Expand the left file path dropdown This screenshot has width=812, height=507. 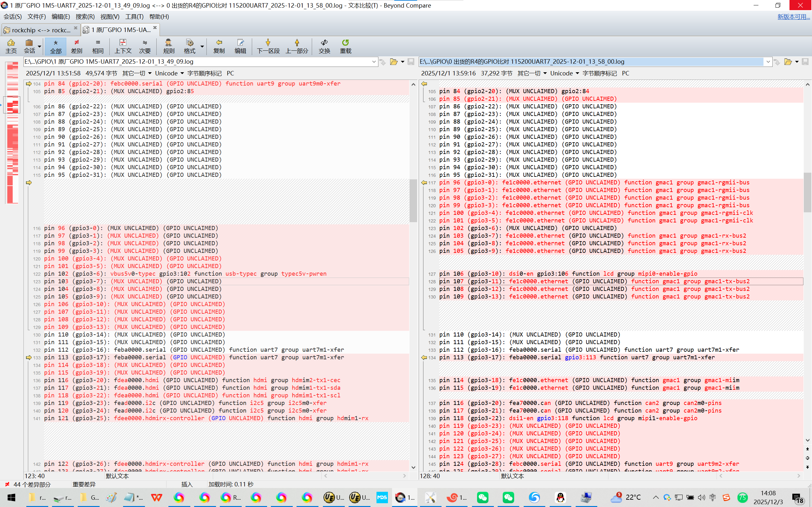click(373, 62)
